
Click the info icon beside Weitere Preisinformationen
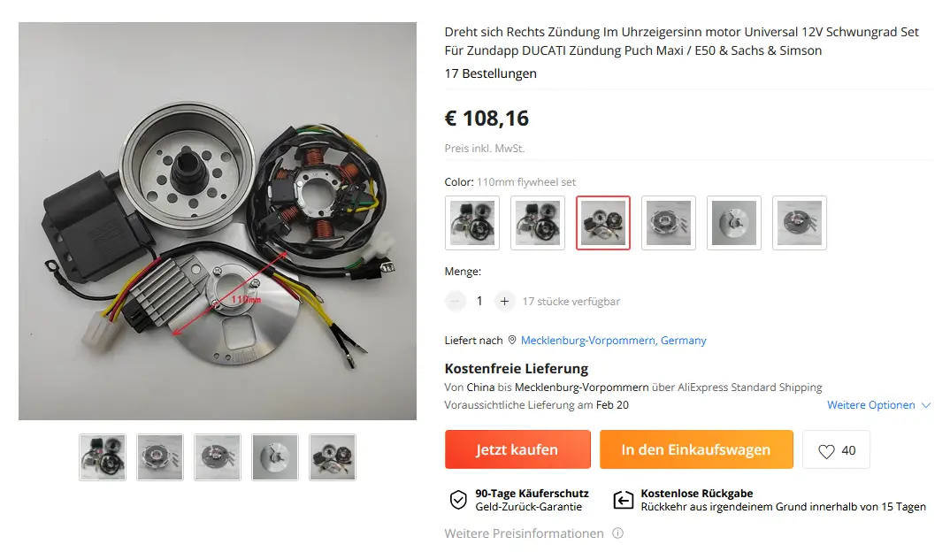(617, 533)
